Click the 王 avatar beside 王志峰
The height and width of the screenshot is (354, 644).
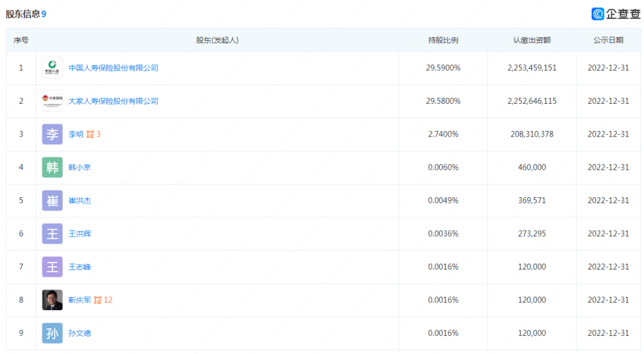52,267
